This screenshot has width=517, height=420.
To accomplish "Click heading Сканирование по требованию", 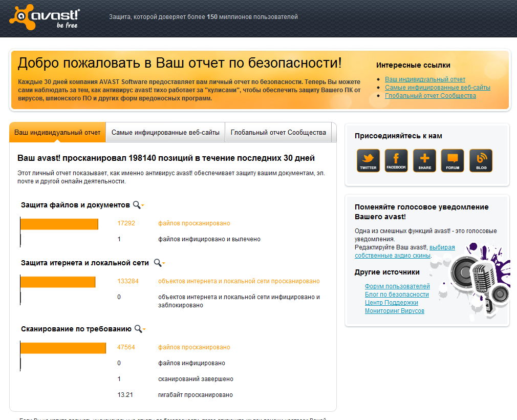I will pos(76,329).
